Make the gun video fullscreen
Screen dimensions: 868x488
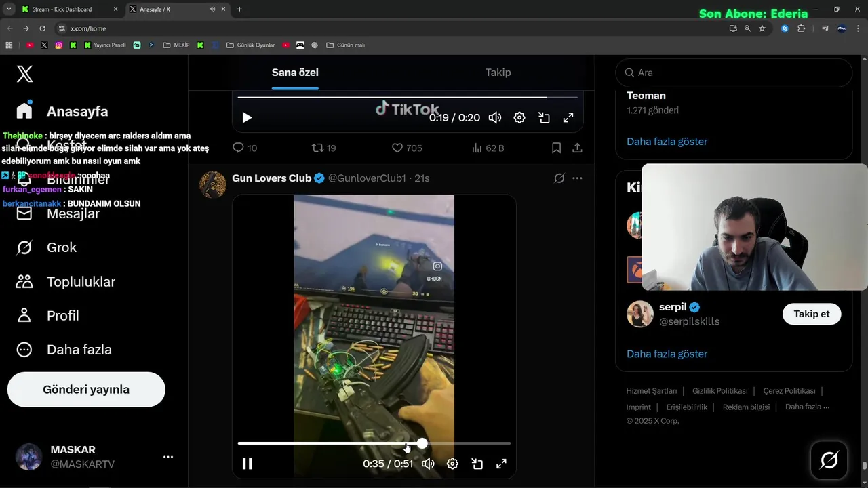pos(501,464)
